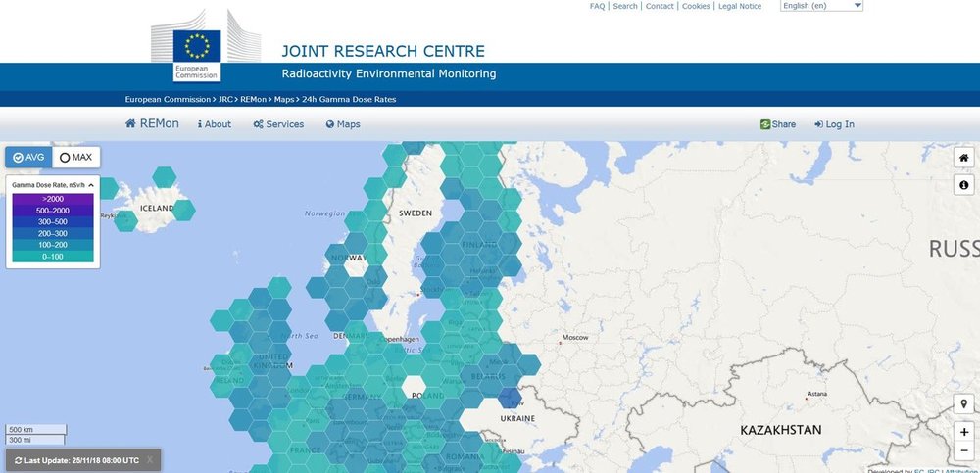Click the >2000 legend color swatch
The image size is (980, 473).
53,199
